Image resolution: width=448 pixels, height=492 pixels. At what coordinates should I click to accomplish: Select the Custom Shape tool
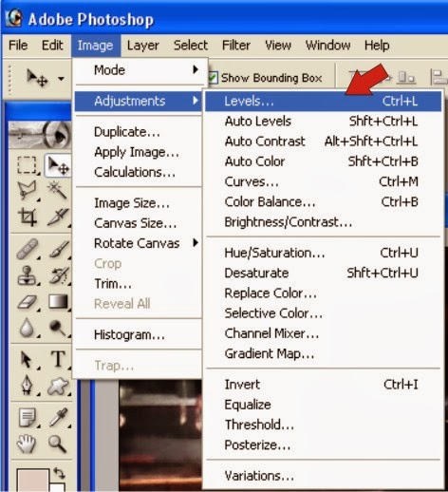click(59, 386)
